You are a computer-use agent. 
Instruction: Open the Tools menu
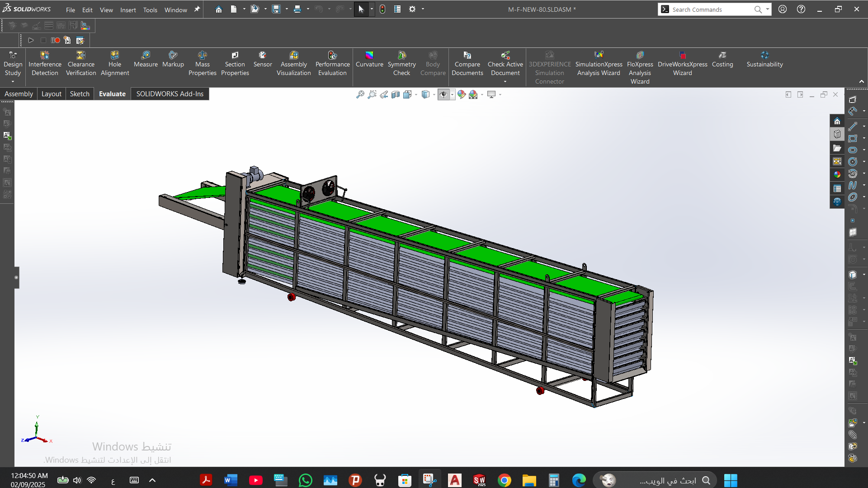point(150,9)
